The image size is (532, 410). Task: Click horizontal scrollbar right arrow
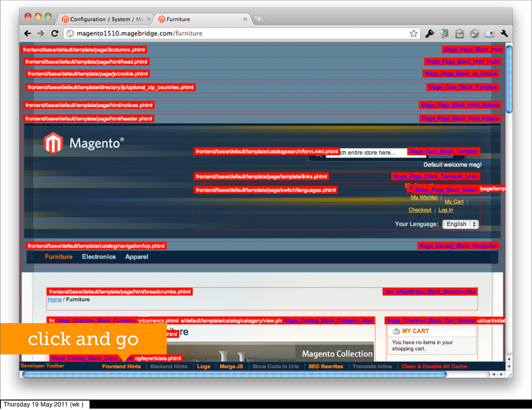coord(501,374)
